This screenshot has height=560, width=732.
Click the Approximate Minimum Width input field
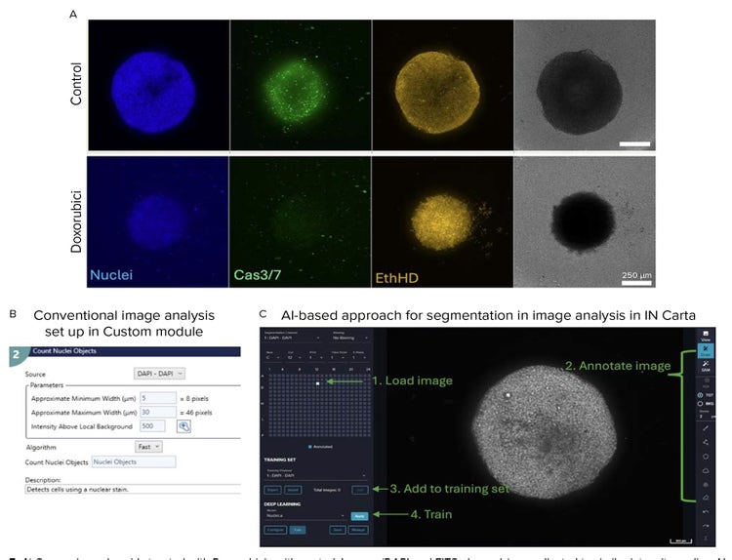(x=158, y=398)
